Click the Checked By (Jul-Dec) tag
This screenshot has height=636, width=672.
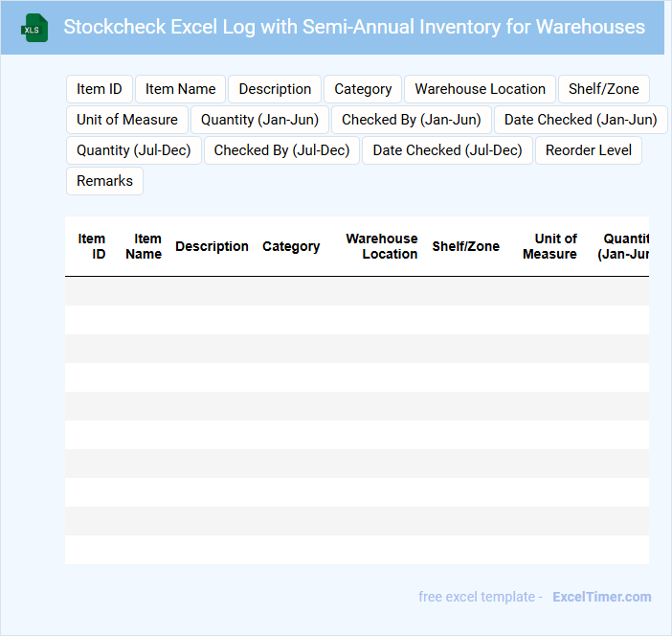click(x=281, y=150)
